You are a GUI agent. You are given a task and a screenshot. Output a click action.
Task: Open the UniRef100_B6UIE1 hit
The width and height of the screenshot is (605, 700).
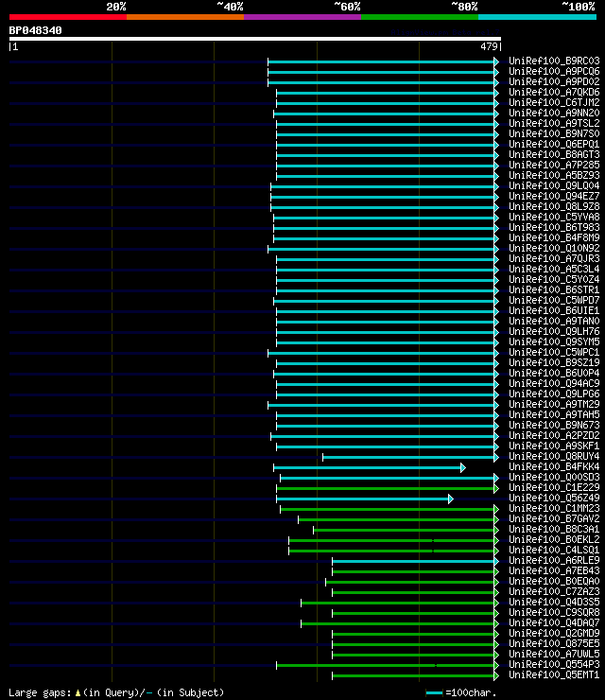(554, 310)
